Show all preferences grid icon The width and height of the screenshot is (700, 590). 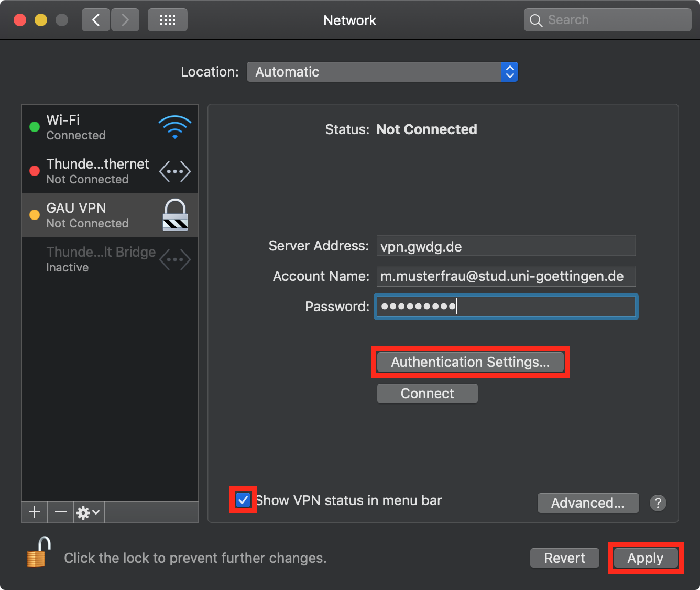point(168,20)
